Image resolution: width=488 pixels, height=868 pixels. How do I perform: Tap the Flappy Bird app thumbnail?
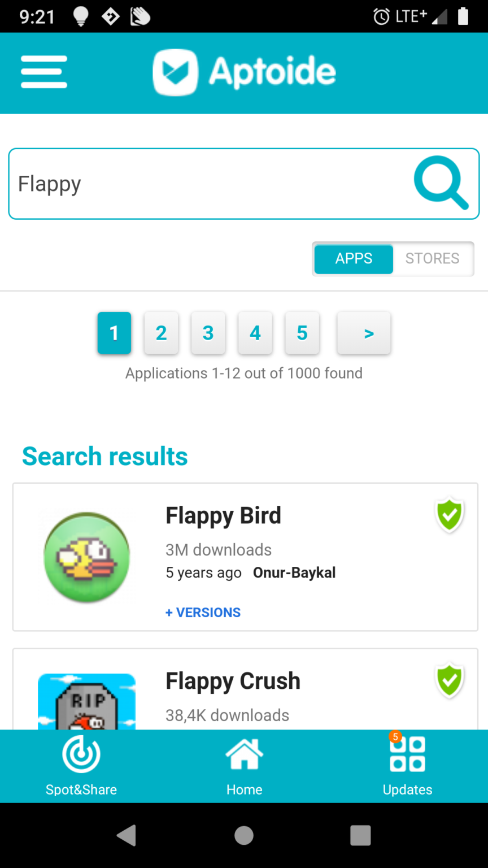pos(87,557)
